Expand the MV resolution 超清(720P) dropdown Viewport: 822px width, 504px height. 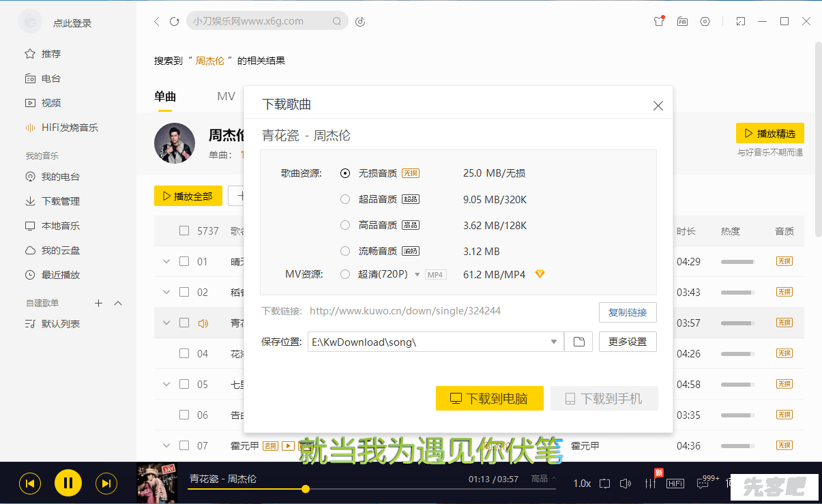417,275
